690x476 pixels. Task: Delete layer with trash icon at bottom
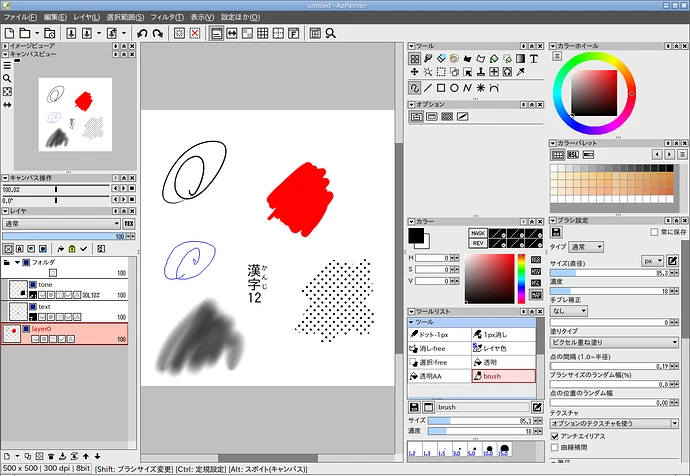pyautogui.click(x=51, y=456)
